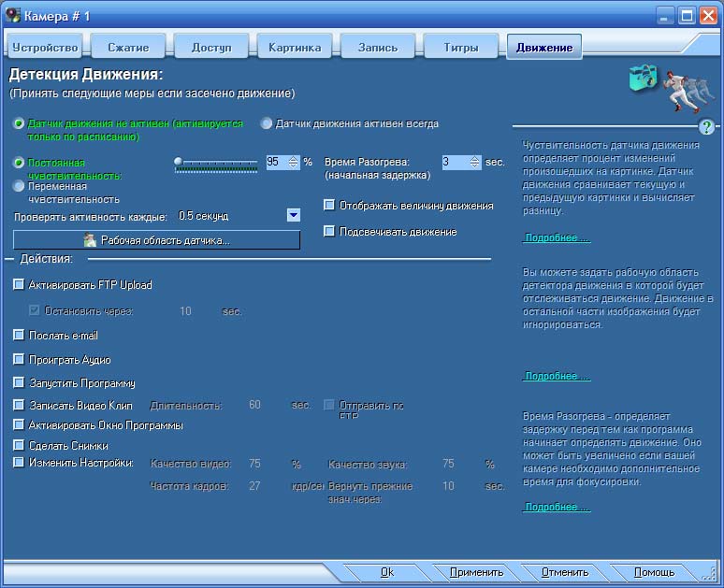Click the camera app icon in title bar

coord(13,15)
